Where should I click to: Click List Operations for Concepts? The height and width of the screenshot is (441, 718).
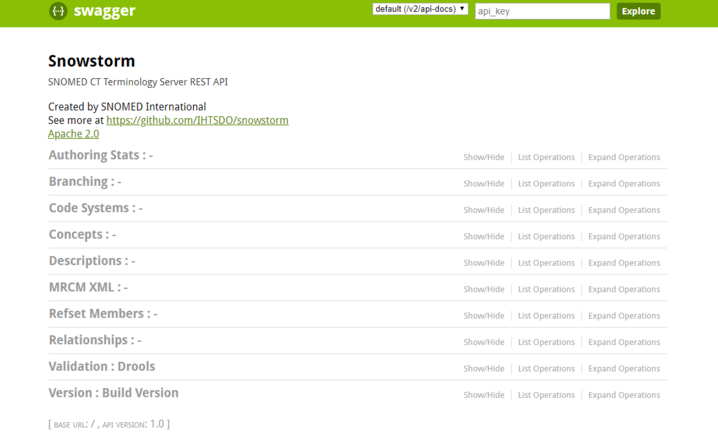[546, 236]
